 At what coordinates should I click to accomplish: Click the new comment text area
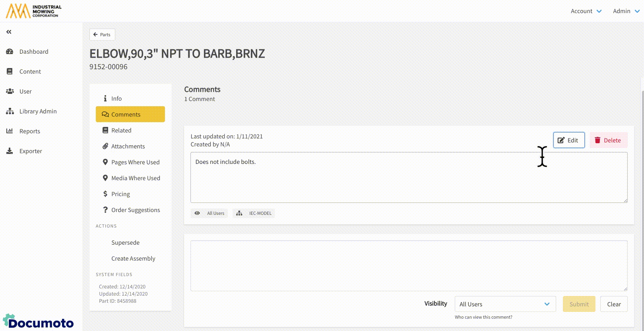pyautogui.click(x=409, y=265)
